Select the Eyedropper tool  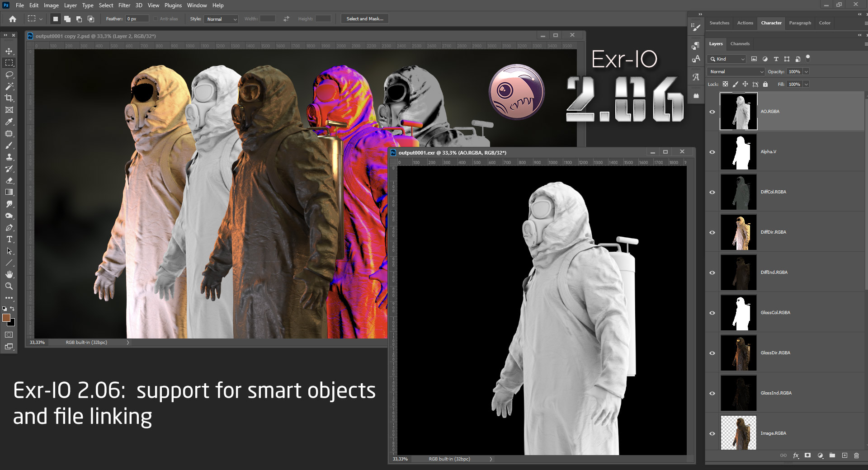point(9,122)
